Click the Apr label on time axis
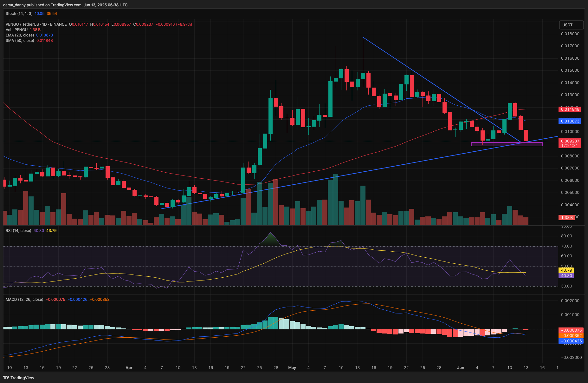This screenshot has height=383, width=588. tap(129, 368)
